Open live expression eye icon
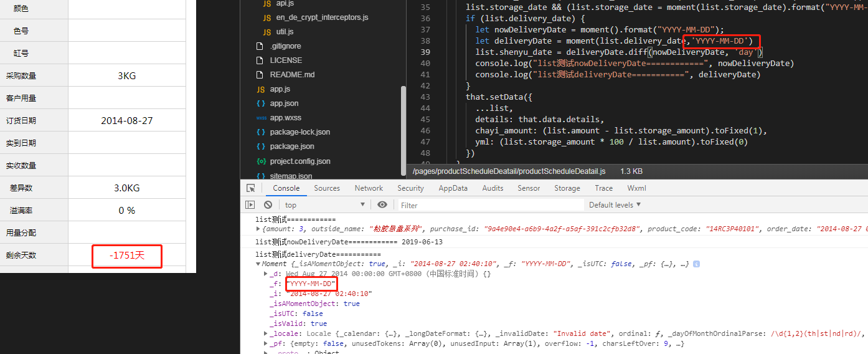This screenshot has width=868, height=354. point(382,204)
